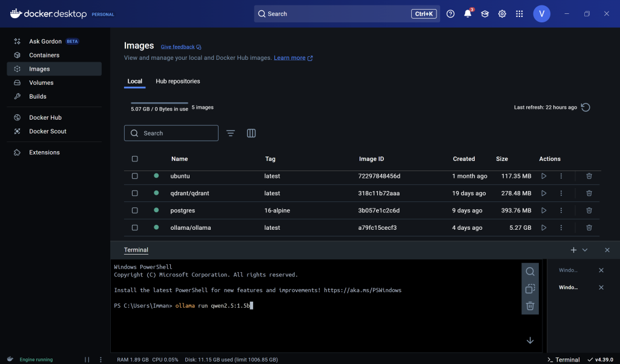Open Extensions in sidebar
This screenshot has width=620, height=364.
[54, 152]
